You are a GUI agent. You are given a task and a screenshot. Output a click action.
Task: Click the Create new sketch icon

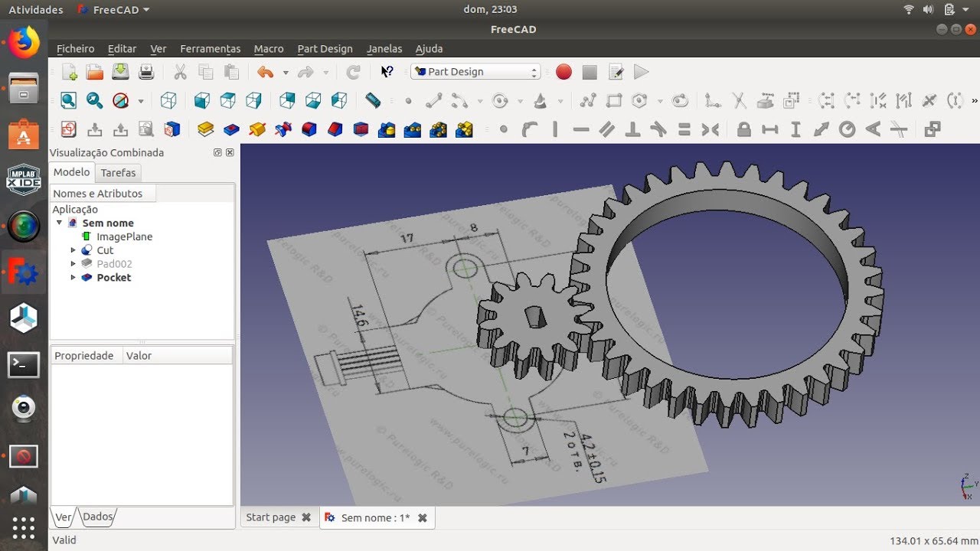coord(69,129)
